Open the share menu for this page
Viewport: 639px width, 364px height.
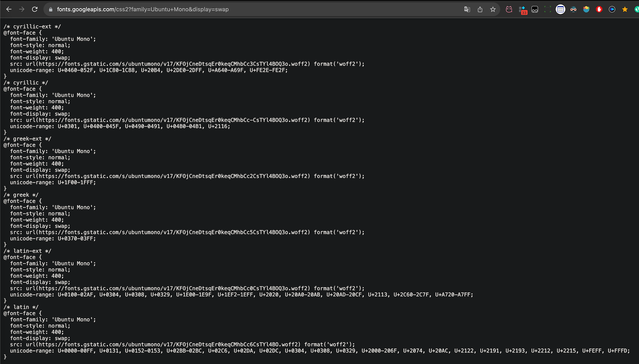pyautogui.click(x=480, y=9)
